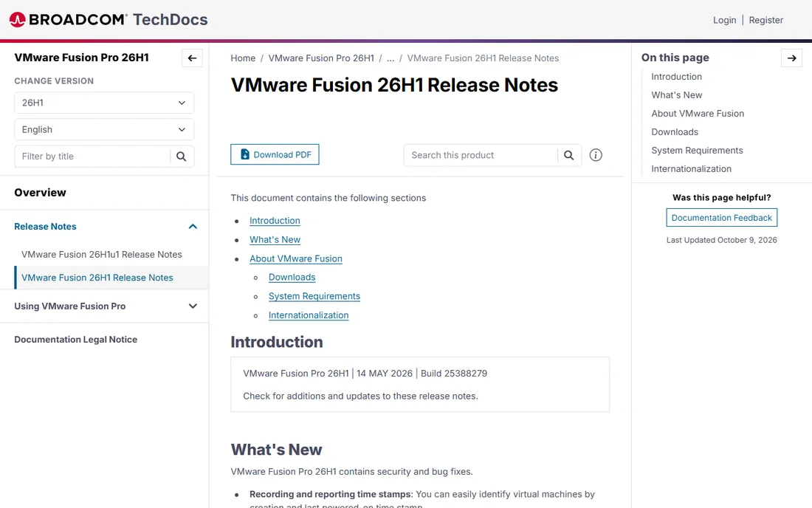This screenshot has height=508, width=812.
Task: Click About VMware Fusion link in sections list
Action: click(296, 258)
